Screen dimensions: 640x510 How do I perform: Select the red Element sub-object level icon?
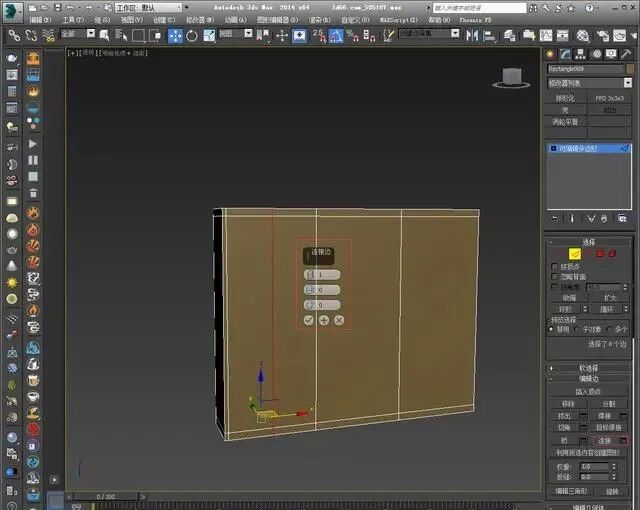(612, 254)
